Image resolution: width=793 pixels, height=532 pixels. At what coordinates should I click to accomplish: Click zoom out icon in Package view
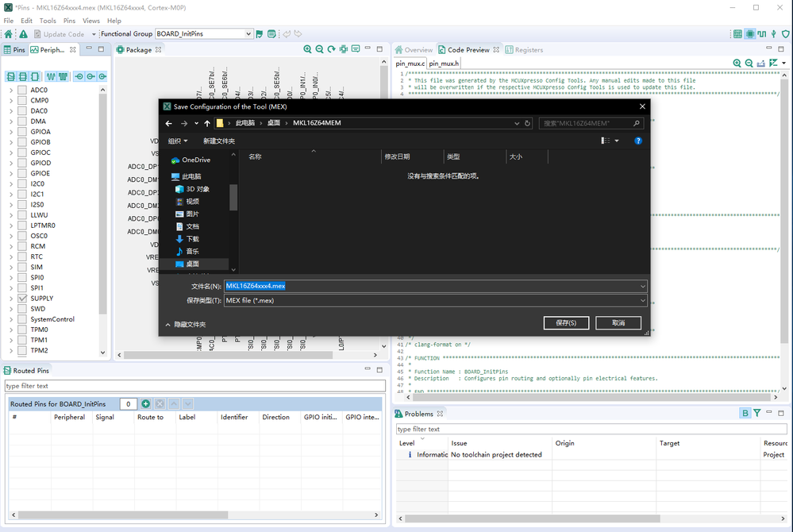point(319,49)
